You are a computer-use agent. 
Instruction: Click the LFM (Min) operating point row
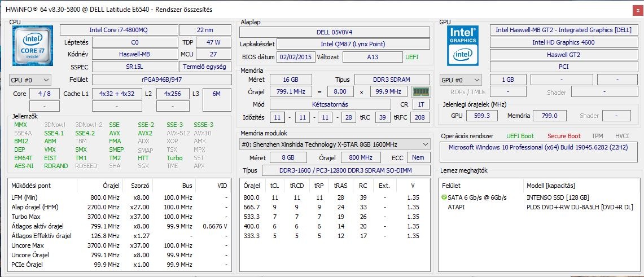coord(120,197)
